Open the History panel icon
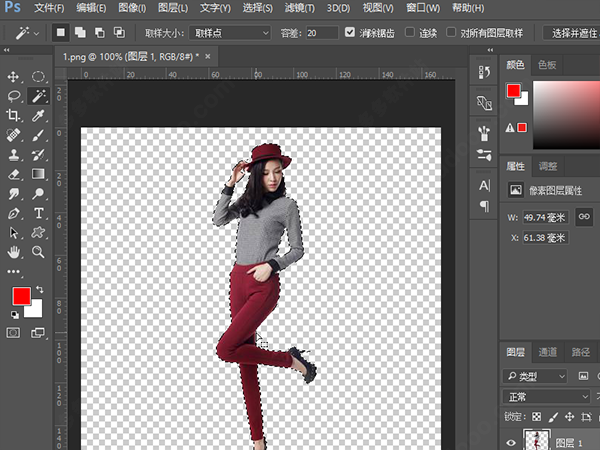 [484, 72]
